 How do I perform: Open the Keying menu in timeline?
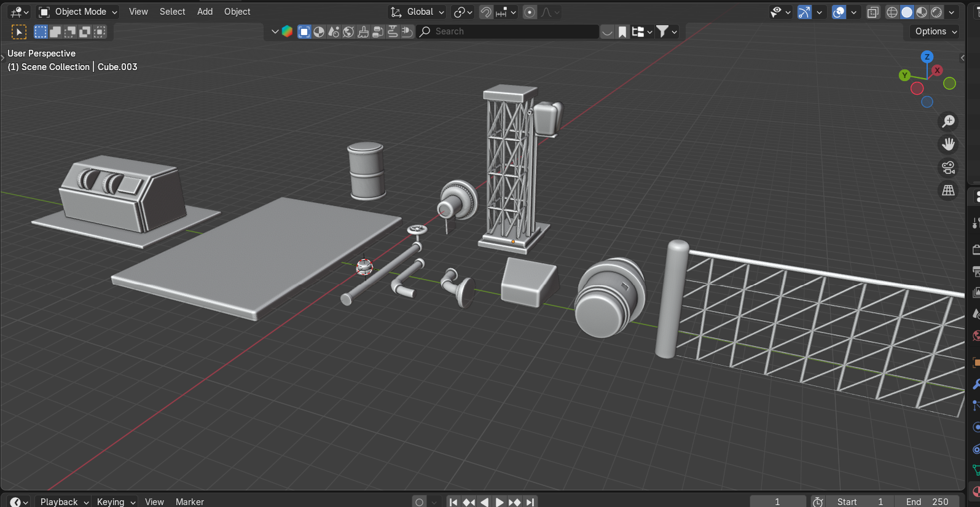click(116, 502)
